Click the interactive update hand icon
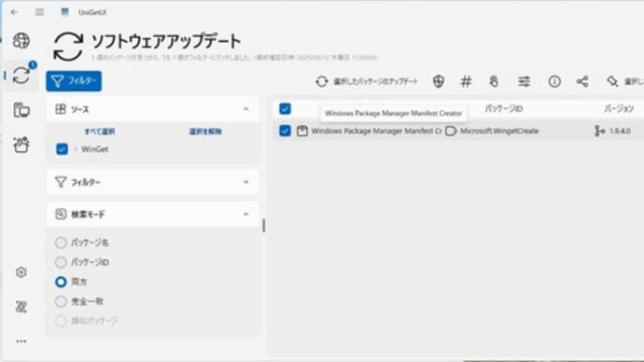 click(494, 82)
